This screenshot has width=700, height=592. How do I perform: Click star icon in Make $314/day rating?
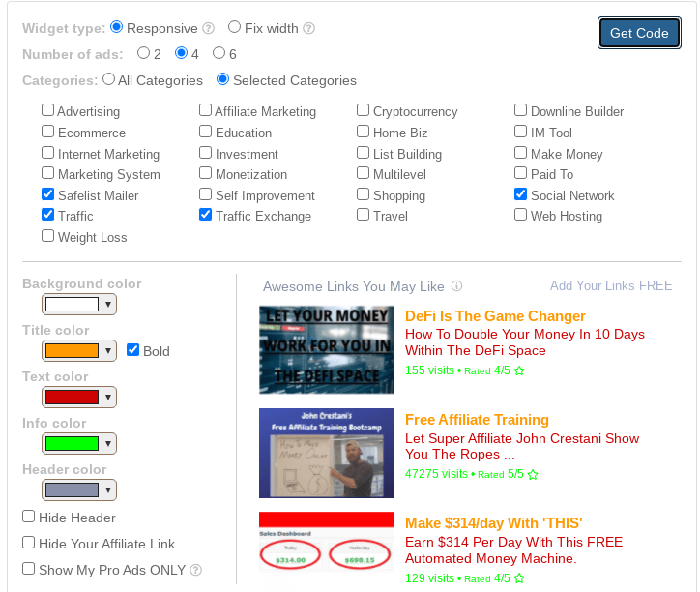tap(519, 578)
